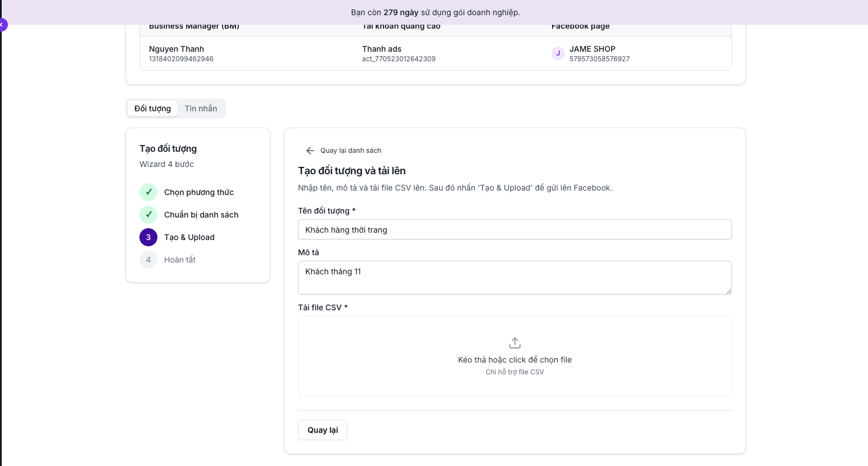Click the green check on 'Chuẩn bị danh sách'

coord(148,214)
